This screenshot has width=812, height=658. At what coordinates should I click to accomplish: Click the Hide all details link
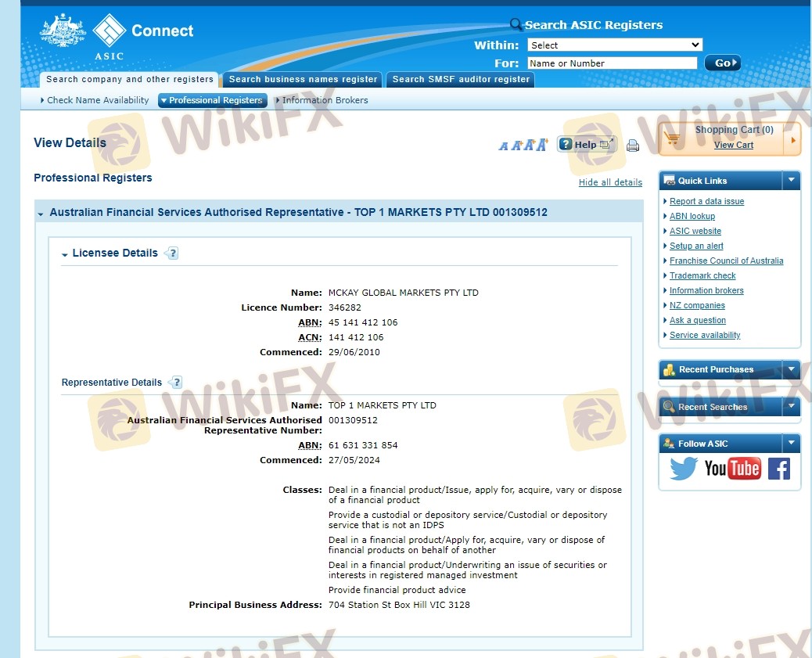click(x=610, y=182)
